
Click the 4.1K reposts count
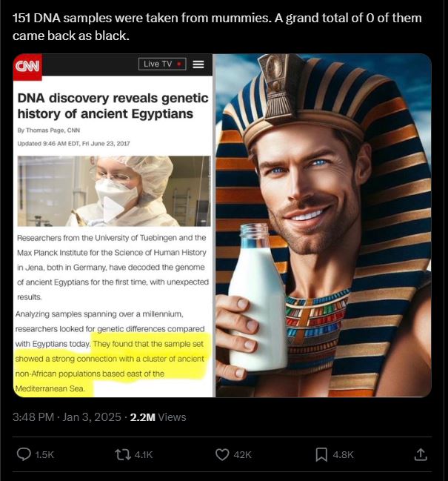pyautogui.click(x=144, y=454)
